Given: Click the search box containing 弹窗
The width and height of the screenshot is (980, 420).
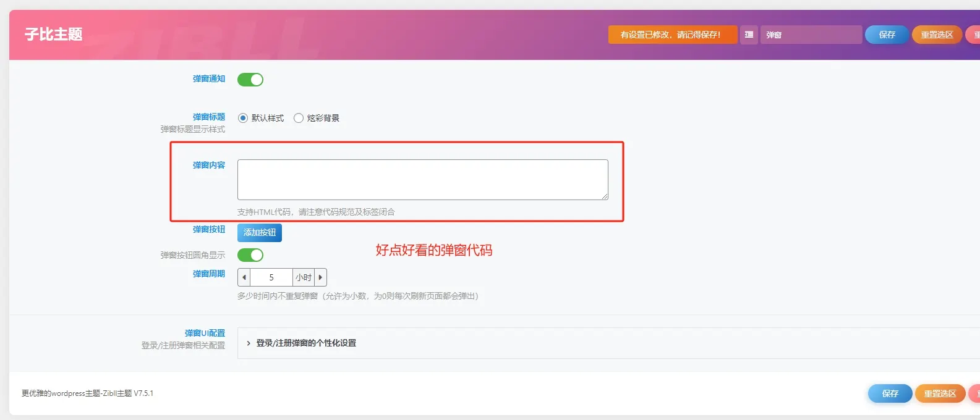Looking at the screenshot, I should (811, 35).
